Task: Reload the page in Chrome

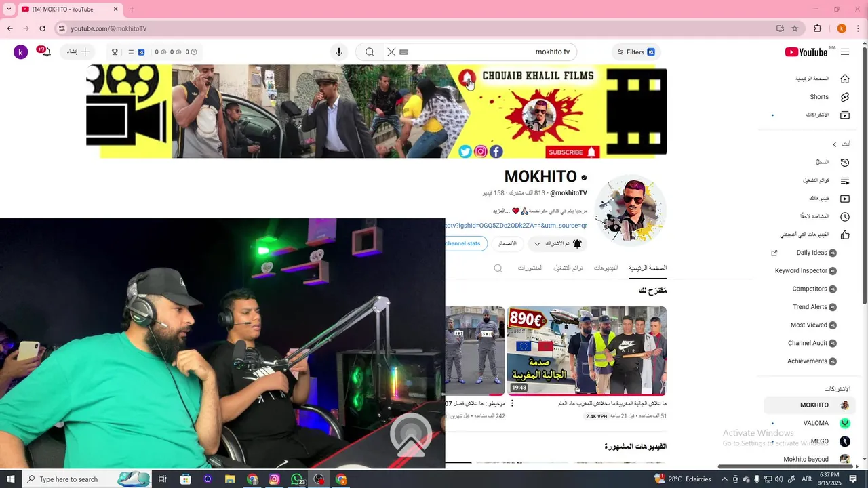Action: click(x=43, y=28)
